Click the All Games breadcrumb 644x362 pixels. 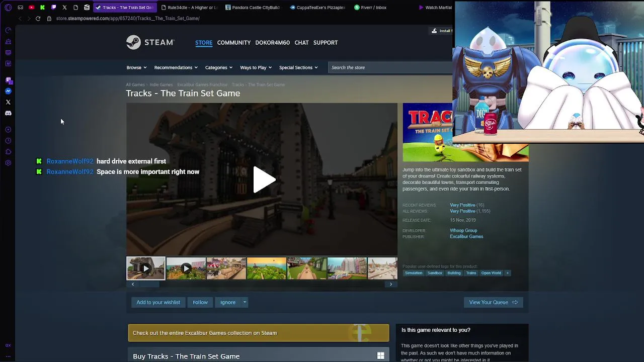(135, 85)
